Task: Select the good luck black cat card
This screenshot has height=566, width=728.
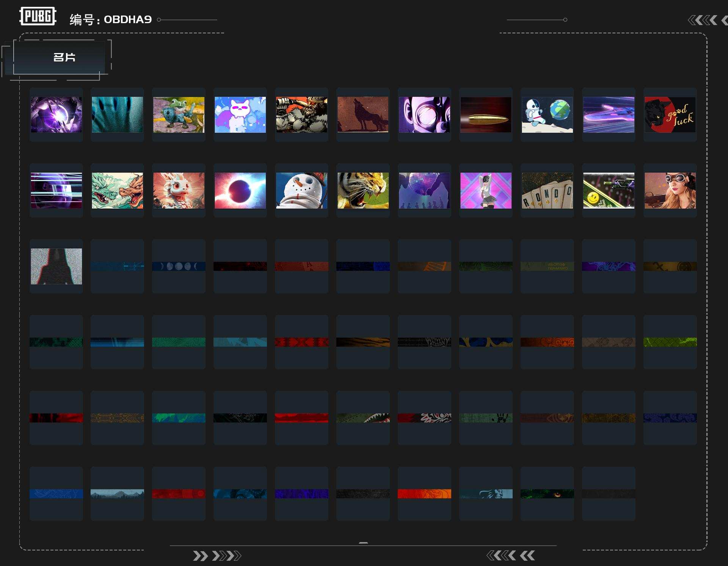Action: pos(670,114)
